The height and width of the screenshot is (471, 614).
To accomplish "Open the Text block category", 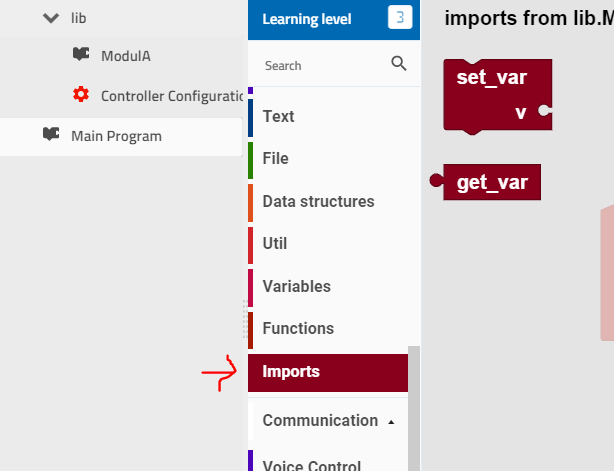I will [334, 117].
